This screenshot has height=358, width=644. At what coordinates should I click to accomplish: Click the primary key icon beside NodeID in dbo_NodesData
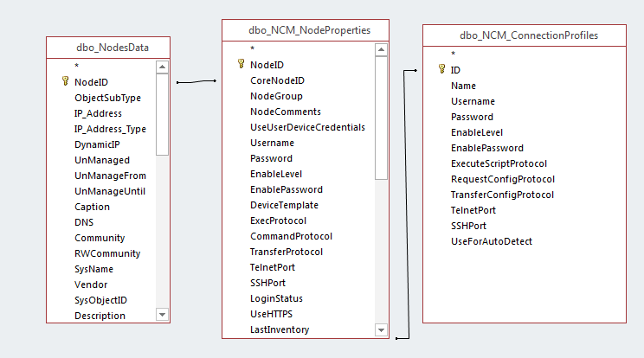coord(65,80)
